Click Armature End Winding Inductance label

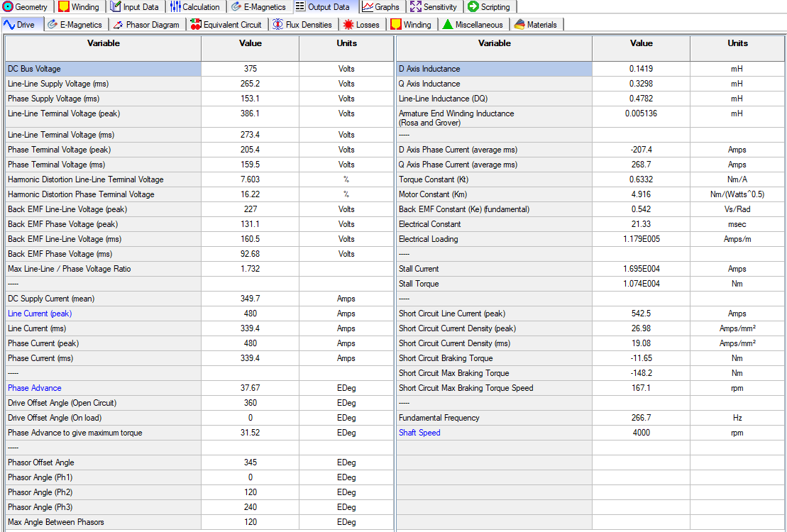pyautogui.click(x=456, y=118)
